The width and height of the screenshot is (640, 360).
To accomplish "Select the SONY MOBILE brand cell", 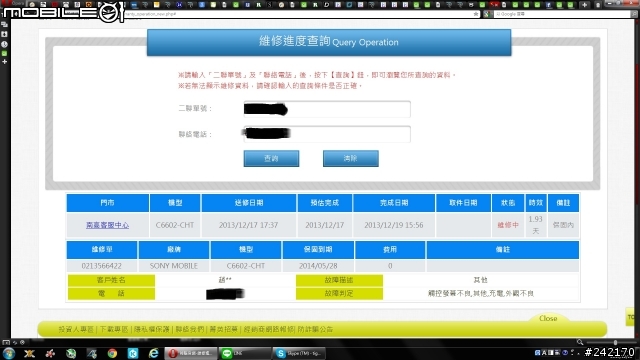I will (174, 266).
